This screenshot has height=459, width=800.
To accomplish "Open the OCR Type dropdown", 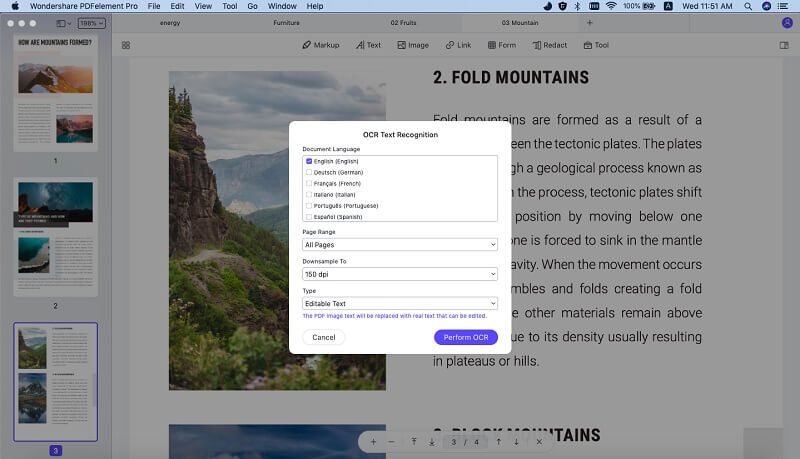I will (399, 303).
